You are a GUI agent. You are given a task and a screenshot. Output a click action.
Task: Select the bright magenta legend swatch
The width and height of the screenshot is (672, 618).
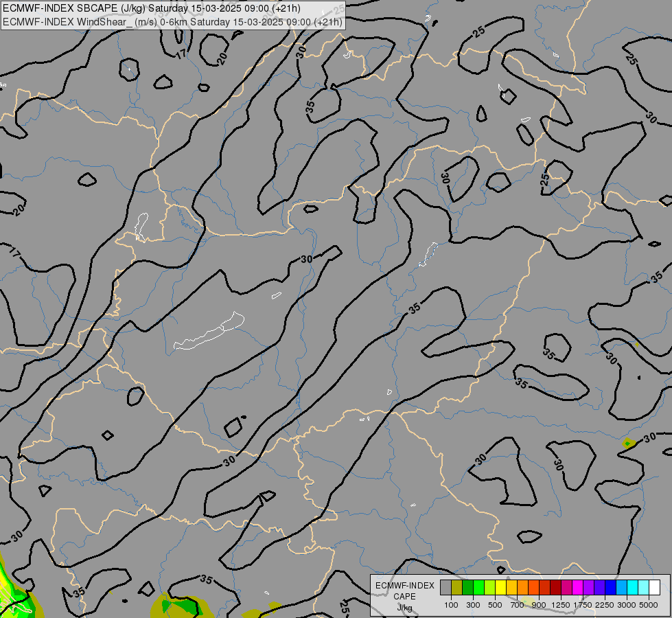point(578,587)
